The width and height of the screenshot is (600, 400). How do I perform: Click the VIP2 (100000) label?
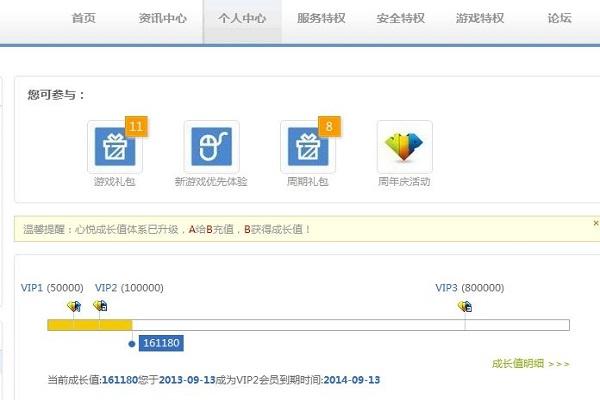pyautogui.click(x=129, y=287)
